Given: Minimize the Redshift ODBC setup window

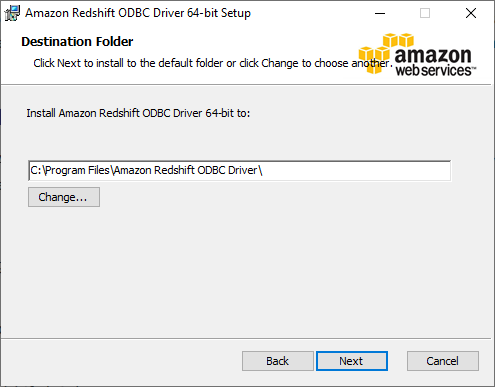Looking at the screenshot, I should [x=380, y=13].
